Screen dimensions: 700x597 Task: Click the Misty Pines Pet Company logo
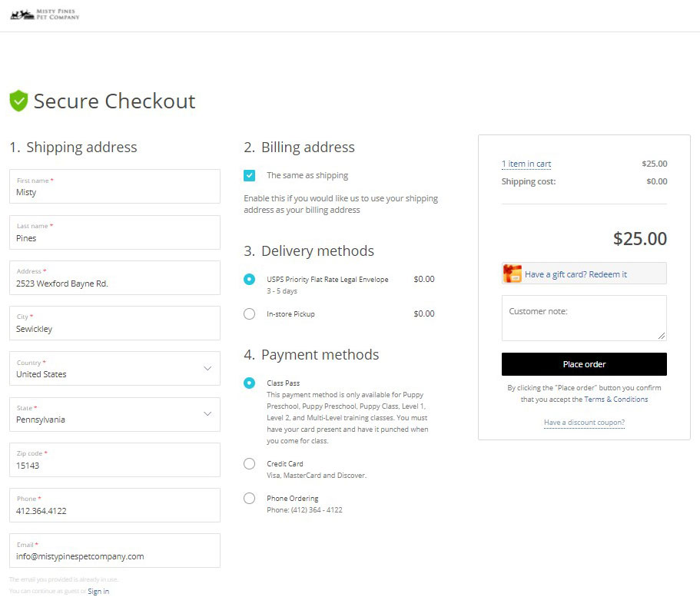tap(45, 15)
